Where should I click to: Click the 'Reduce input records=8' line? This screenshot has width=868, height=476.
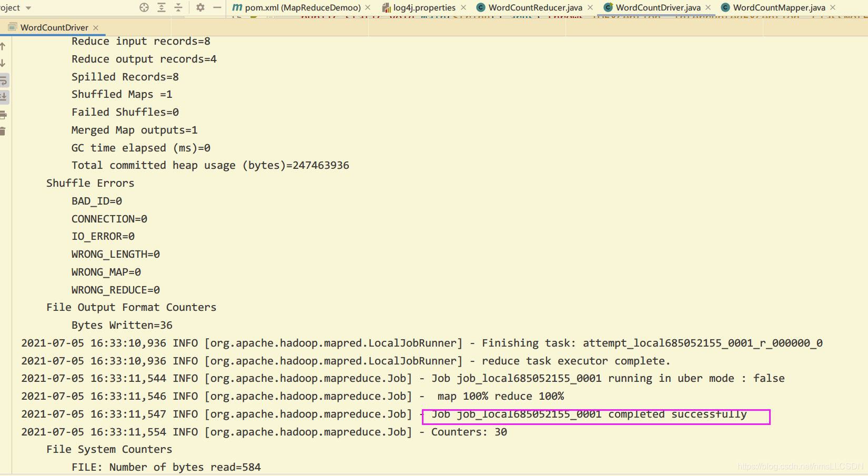141,42
